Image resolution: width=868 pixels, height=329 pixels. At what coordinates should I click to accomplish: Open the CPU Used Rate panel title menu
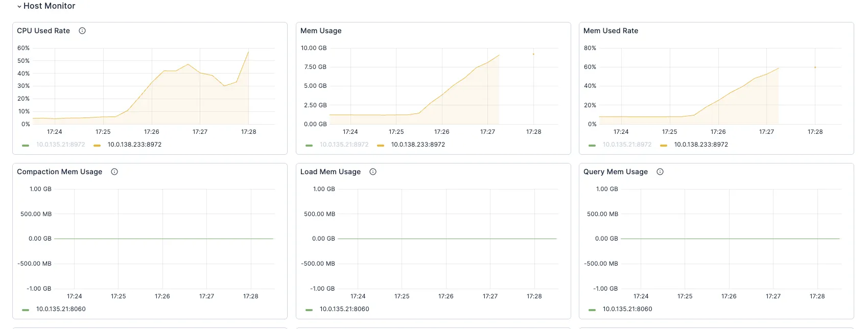[x=43, y=31]
